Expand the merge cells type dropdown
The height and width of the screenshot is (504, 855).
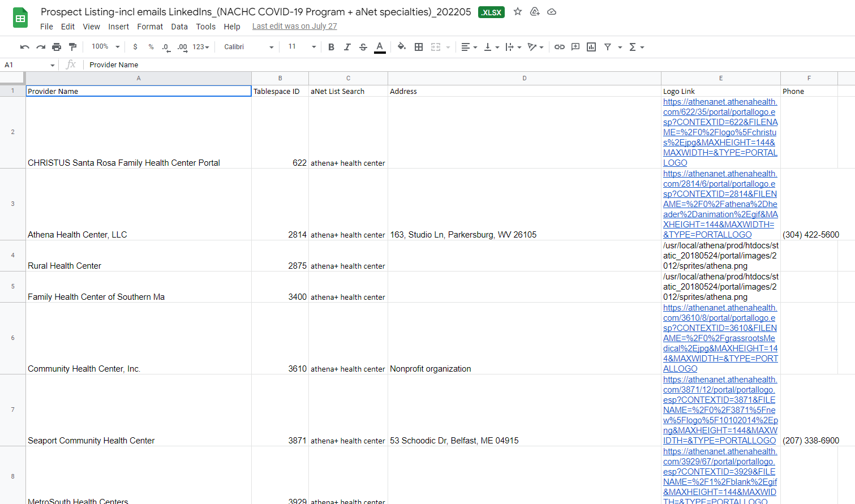[x=448, y=47]
